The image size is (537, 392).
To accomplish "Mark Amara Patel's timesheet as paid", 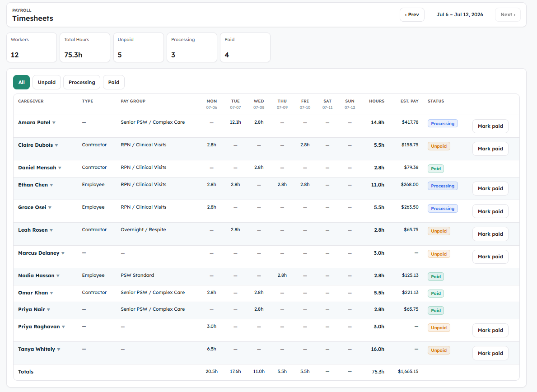I will point(490,126).
